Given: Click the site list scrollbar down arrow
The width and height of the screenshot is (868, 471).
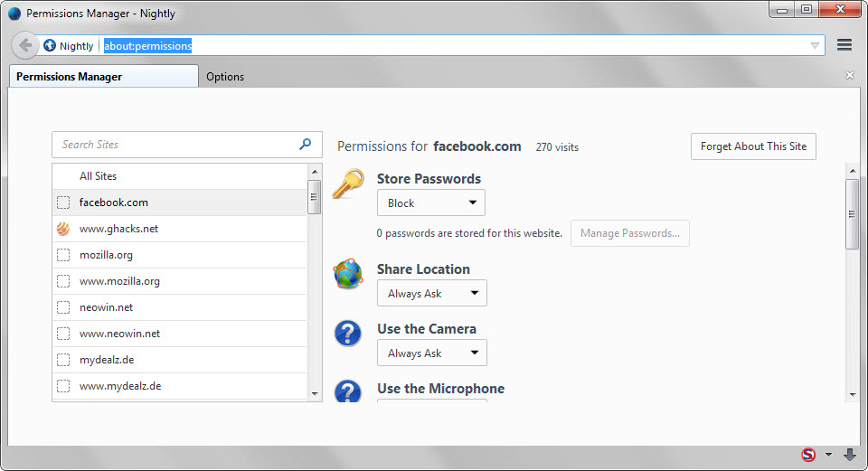Looking at the screenshot, I should click(x=315, y=394).
